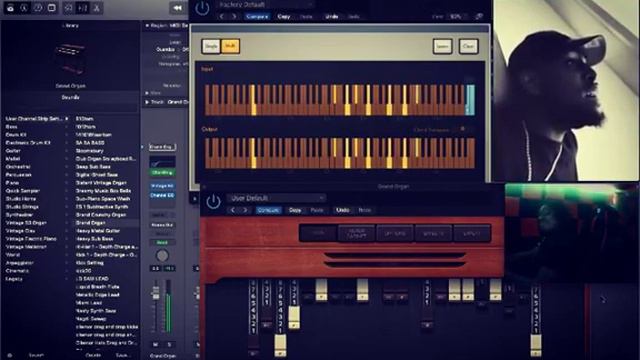The width and height of the screenshot is (640, 360).
Task: Switch to the Main tab in Vintage B3
Action: click(x=318, y=233)
